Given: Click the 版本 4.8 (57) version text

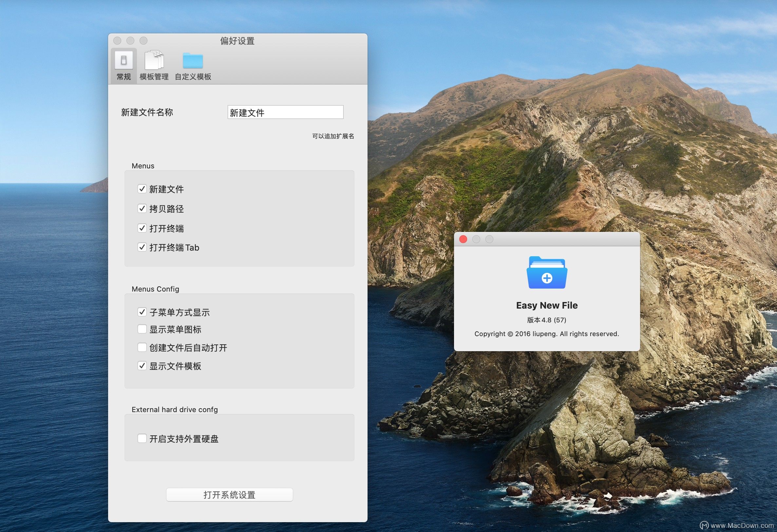Looking at the screenshot, I should tap(547, 320).
